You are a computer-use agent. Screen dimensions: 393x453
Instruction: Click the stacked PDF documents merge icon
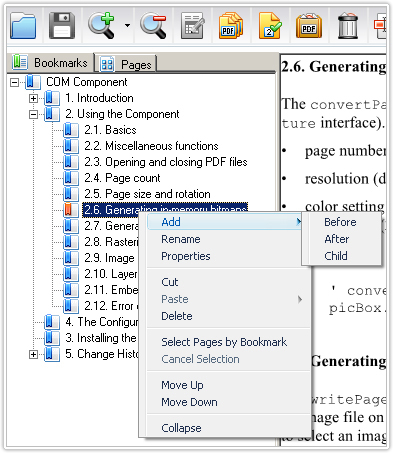230,25
